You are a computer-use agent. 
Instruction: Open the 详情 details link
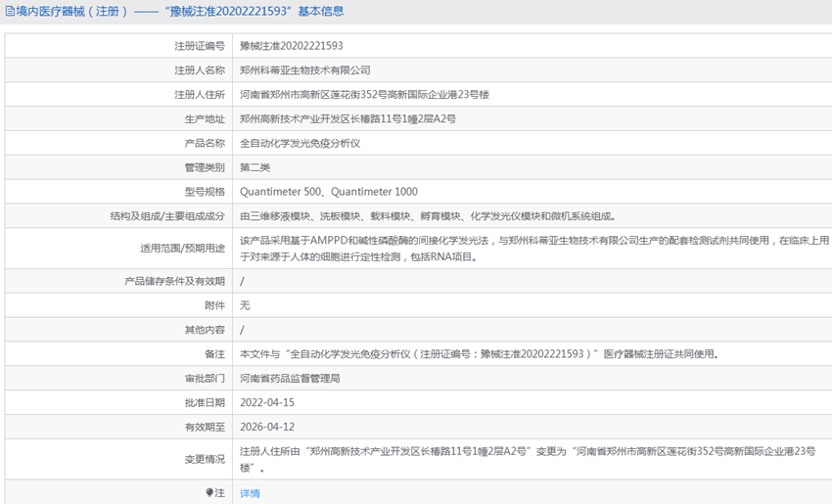point(250,493)
